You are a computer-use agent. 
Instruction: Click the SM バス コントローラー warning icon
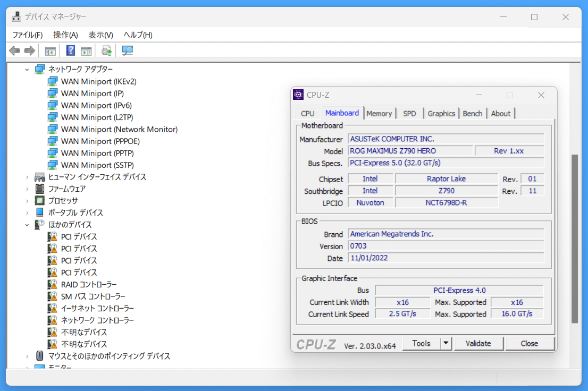coord(53,296)
